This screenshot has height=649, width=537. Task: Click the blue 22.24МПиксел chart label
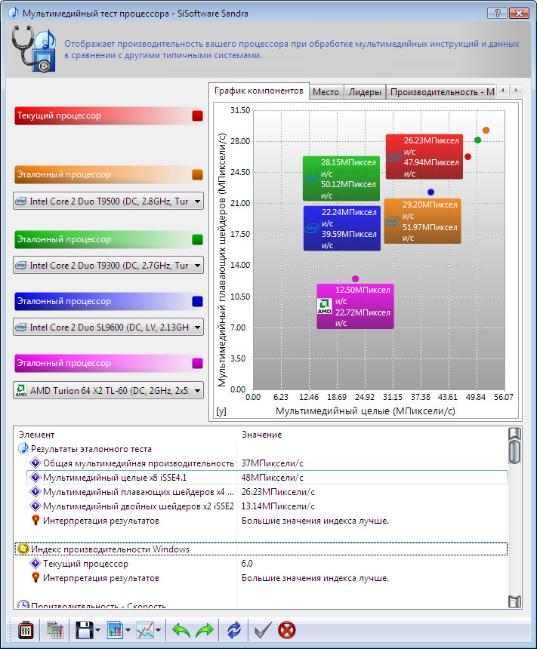(x=342, y=228)
